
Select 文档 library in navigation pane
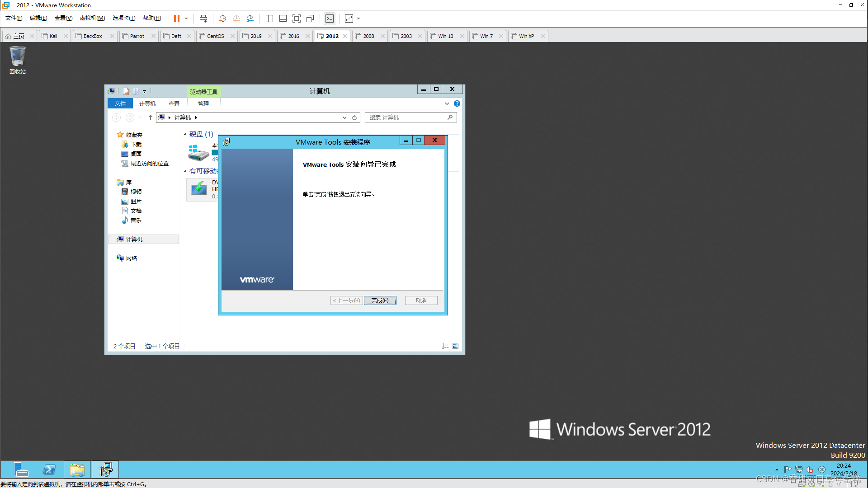[132, 211]
